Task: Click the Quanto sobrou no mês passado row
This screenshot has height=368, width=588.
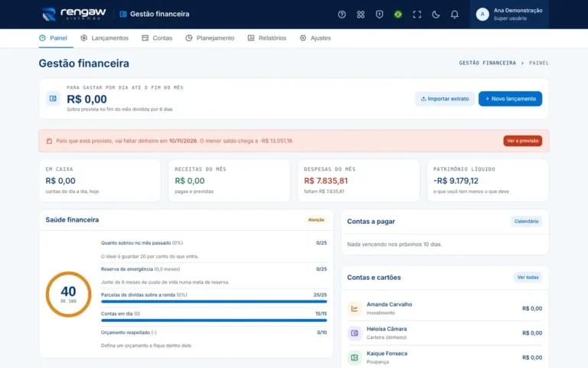Action: pyautogui.click(x=214, y=249)
